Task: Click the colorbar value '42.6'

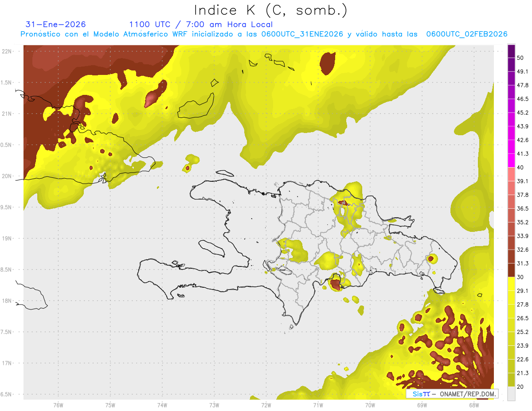Action: point(522,140)
